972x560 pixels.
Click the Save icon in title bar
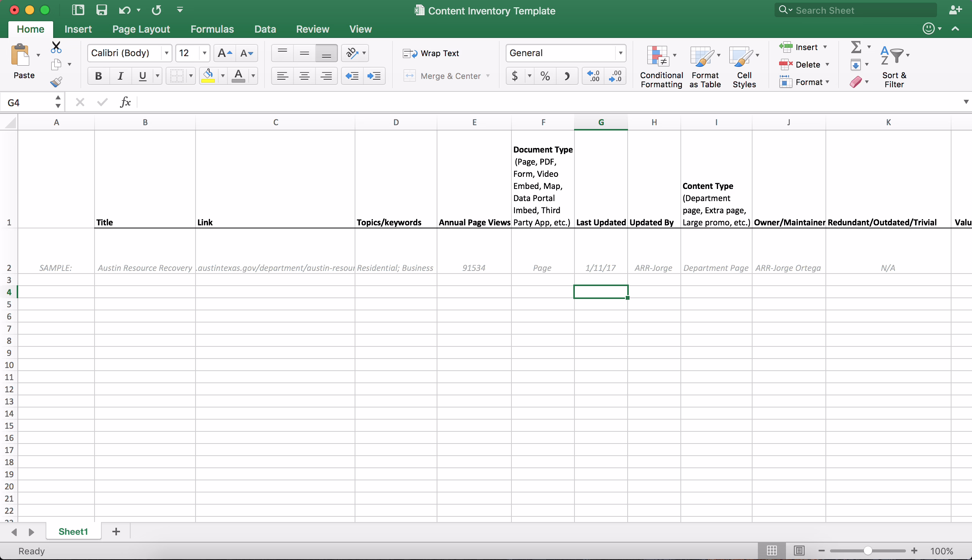pos(102,10)
